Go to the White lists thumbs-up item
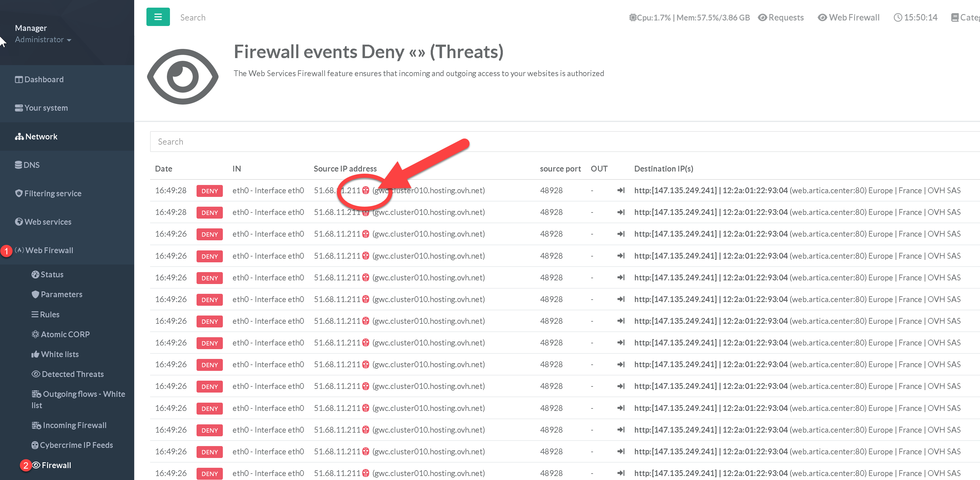Viewport: 980px width, 480px height. click(x=56, y=354)
